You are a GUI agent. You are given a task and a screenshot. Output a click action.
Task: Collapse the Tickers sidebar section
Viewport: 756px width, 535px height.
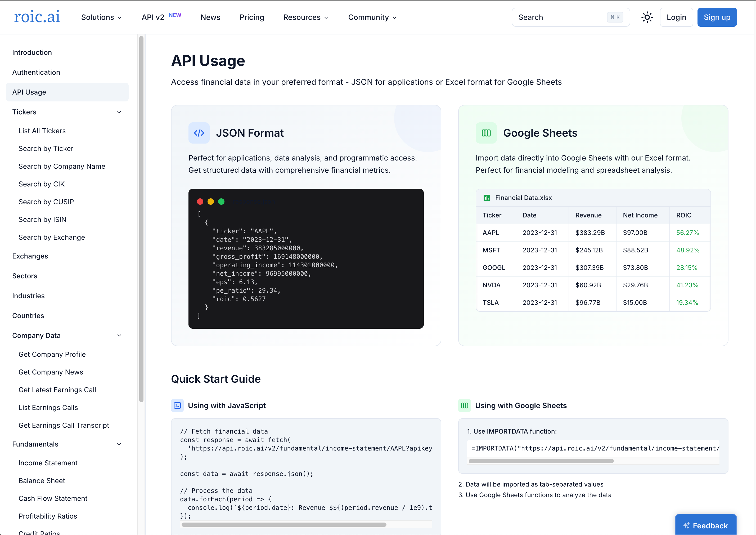coord(119,112)
